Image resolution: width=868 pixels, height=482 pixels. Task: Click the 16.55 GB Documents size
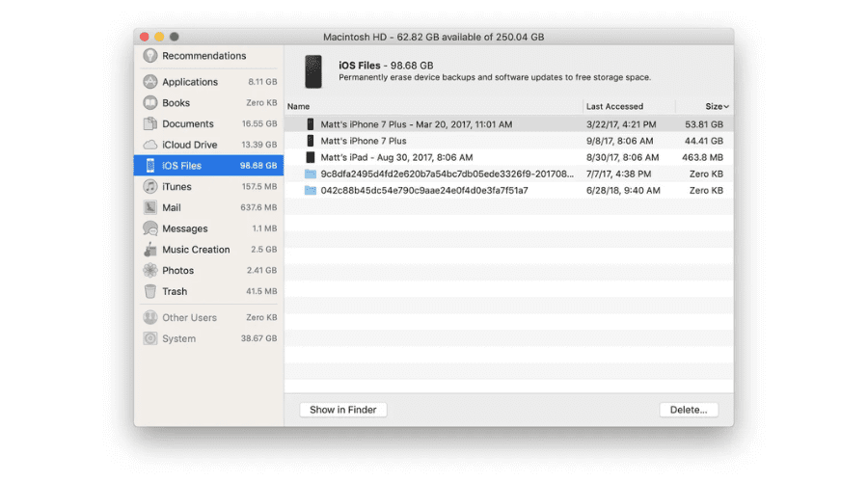tap(259, 123)
